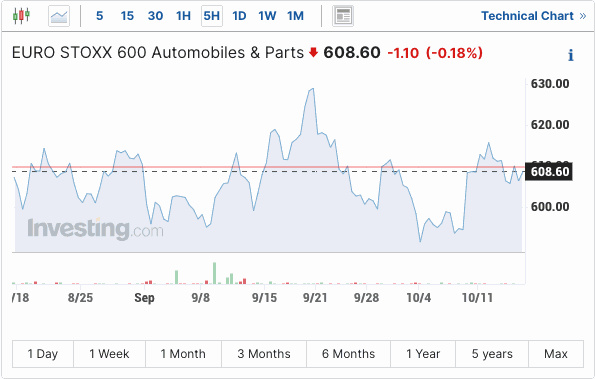Select the 1W interval
Screen dimensions: 595x379
tap(267, 16)
